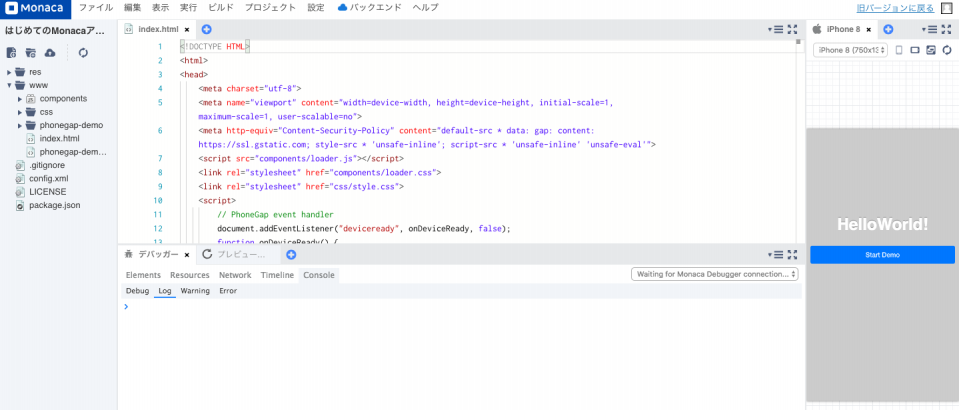Click the new folder icon in project panel
The height and width of the screenshot is (410, 959).
(x=31, y=53)
